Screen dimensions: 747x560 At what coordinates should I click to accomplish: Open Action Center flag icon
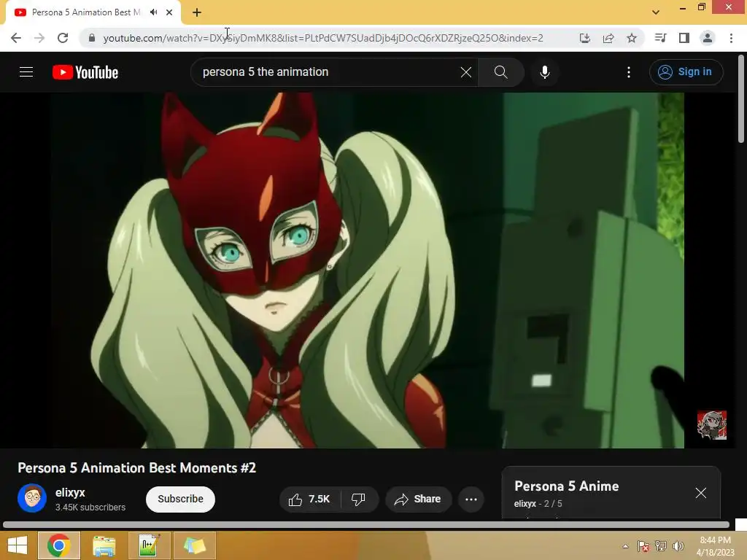[x=643, y=546]
